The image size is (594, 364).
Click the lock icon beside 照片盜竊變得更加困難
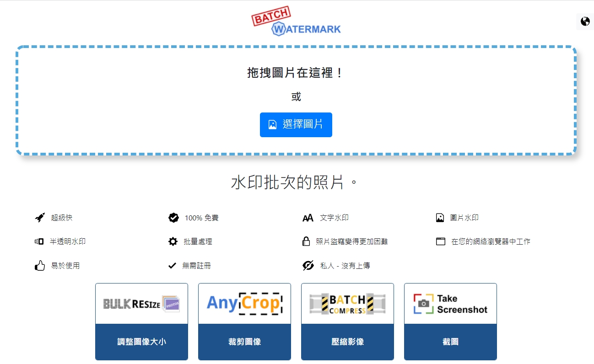[x=306, y=241]
